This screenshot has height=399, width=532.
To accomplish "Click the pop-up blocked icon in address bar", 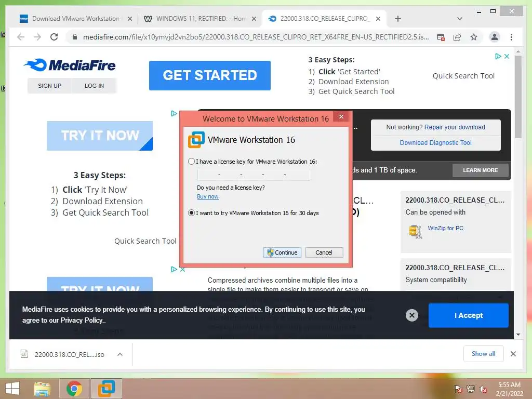I will [x=441, y=37].
